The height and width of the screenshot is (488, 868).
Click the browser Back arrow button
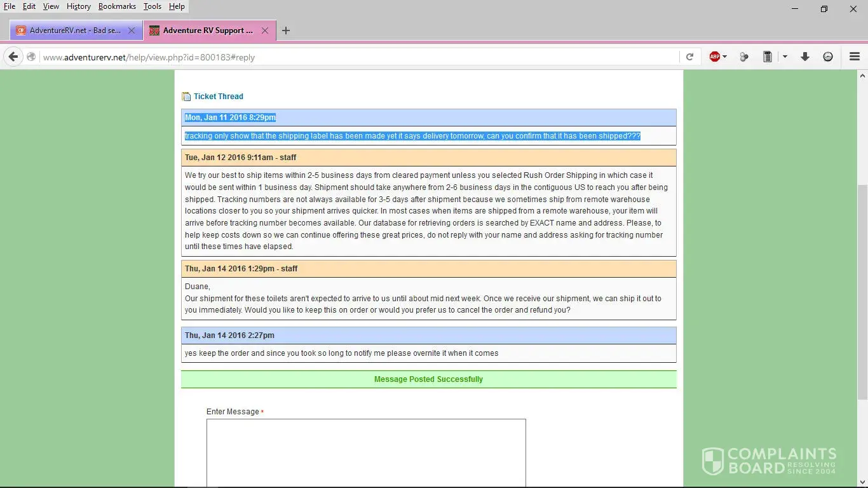(13, 57)
